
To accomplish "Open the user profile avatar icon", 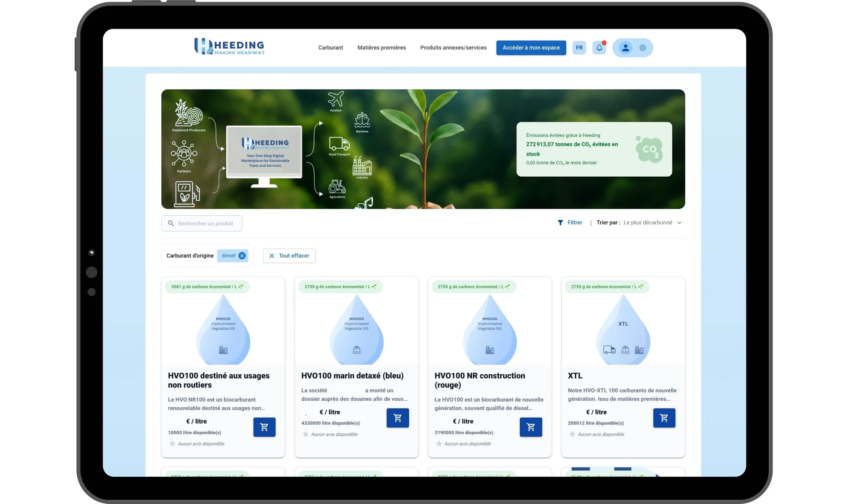I will (625, 47).
